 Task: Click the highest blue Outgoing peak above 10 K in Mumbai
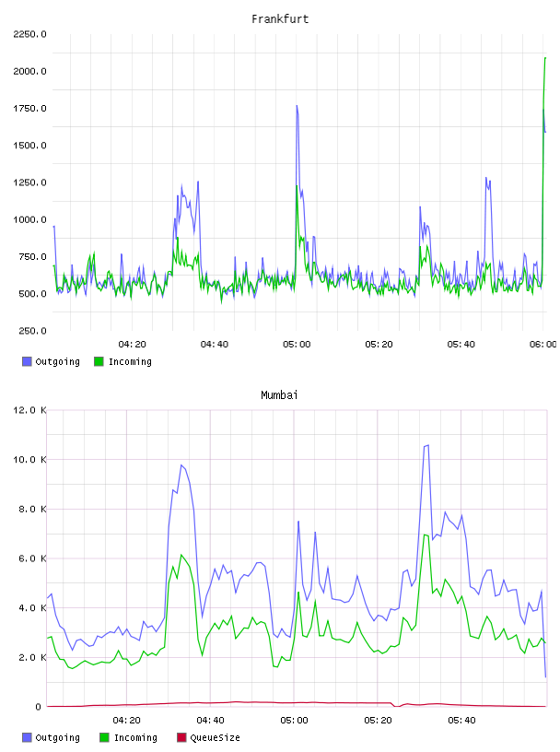point(426,446)
